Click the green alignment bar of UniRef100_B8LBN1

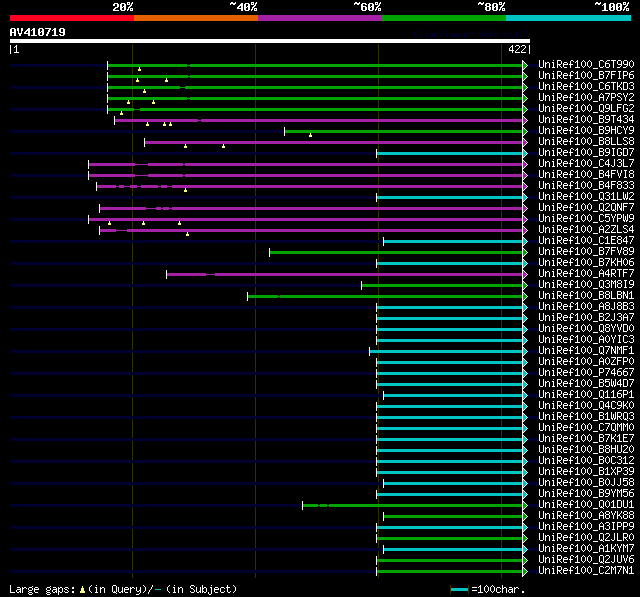(x=385, y=297)
